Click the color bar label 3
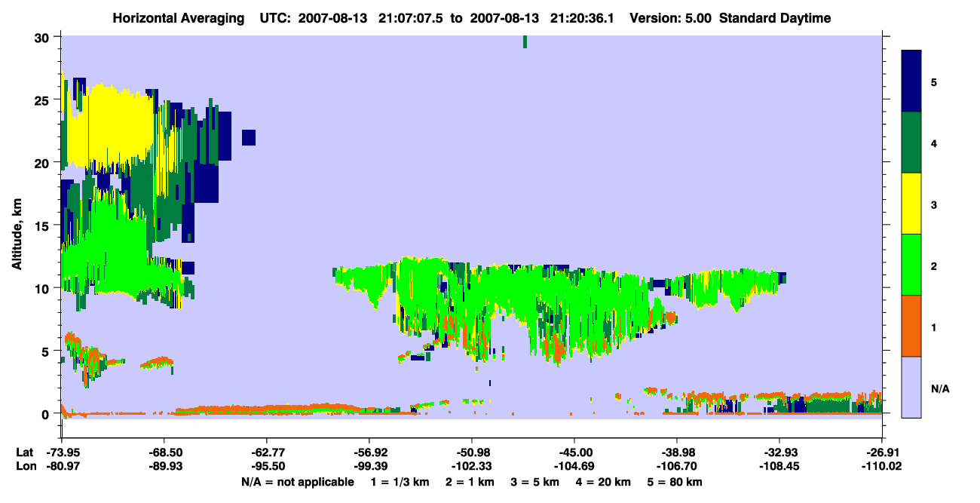This screenshot has width=980, height=503. click(933, 204)
